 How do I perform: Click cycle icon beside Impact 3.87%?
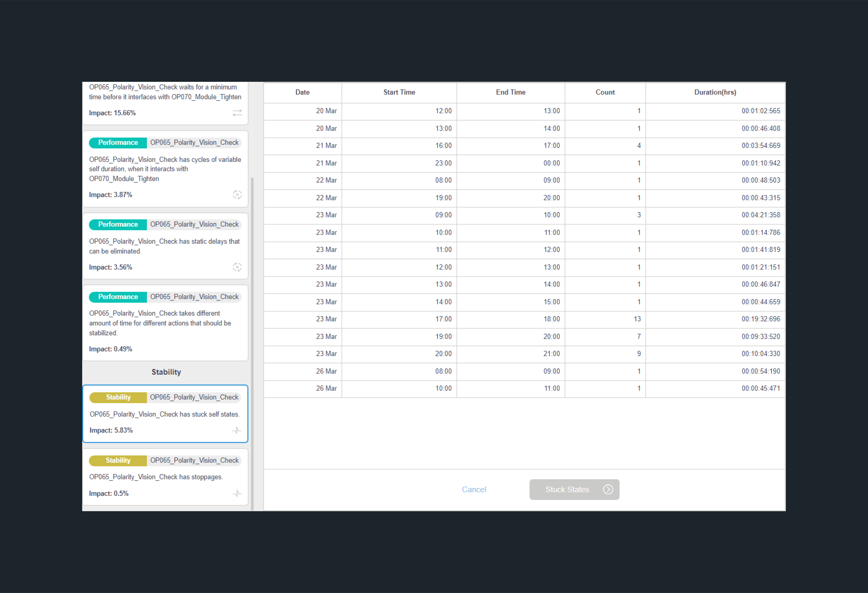click(x=237, y=195)
